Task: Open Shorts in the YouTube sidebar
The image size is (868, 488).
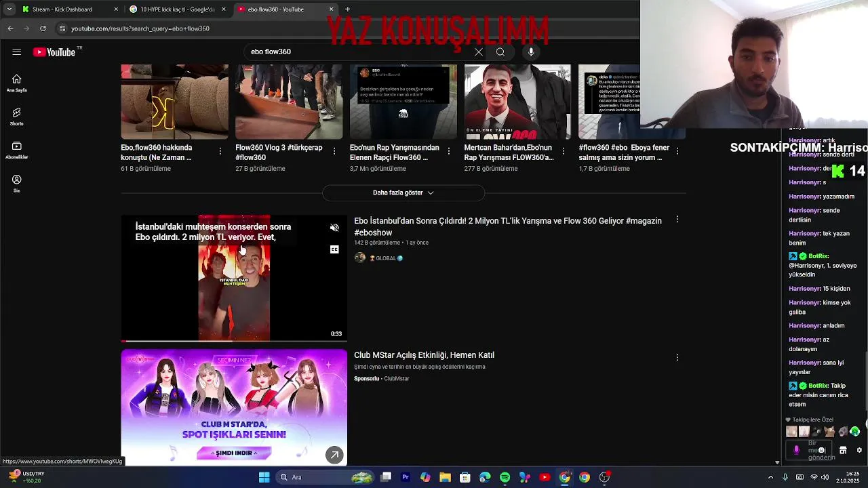Action: pos(17,117)
